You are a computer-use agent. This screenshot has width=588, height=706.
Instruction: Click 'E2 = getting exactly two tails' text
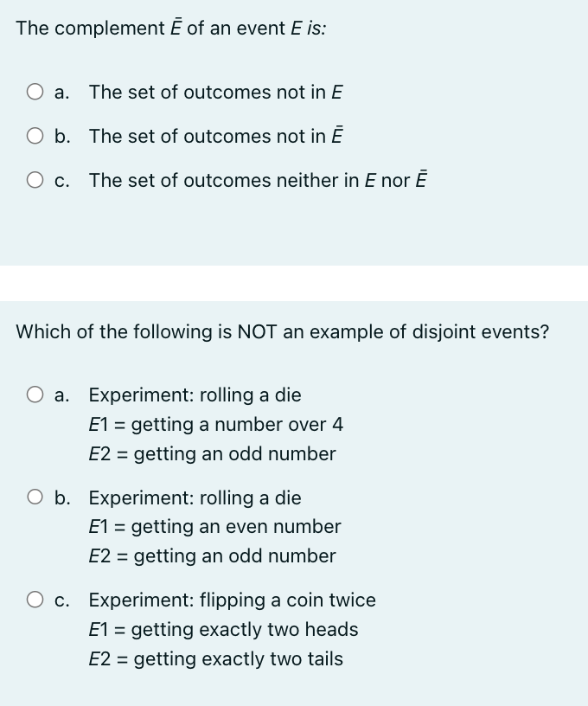click(x=216, y=658)
